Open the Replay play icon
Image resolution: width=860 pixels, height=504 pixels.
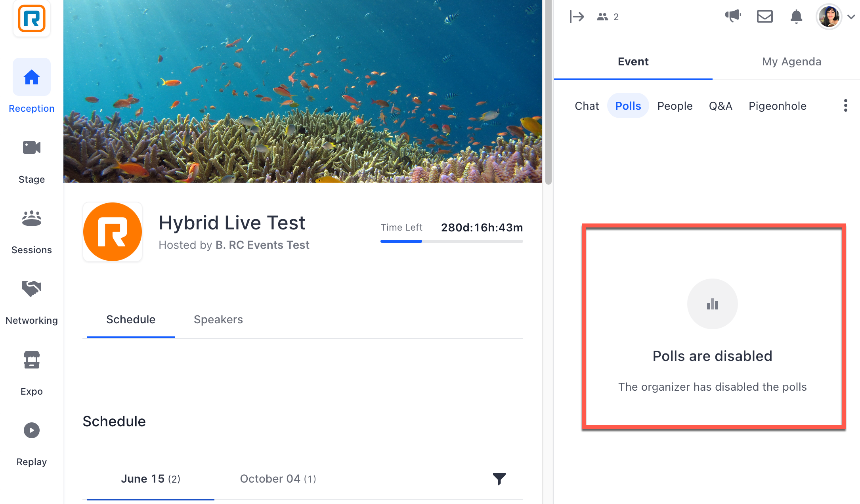(32, 430)
